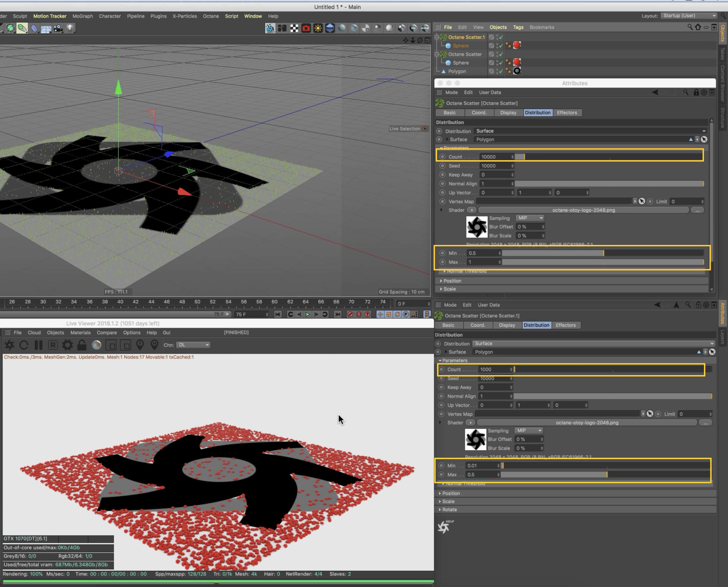Pause rendering in the Live Viewer

(39, 345)
